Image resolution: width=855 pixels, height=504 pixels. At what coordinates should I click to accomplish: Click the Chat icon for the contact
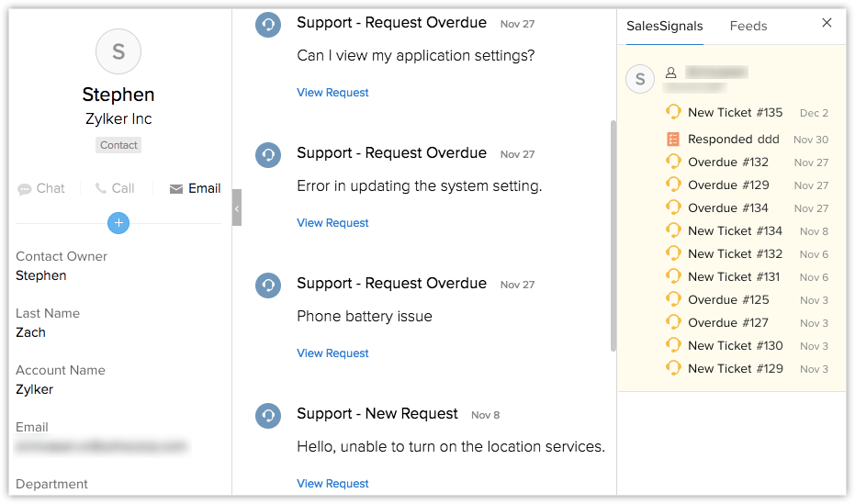point(25,189)
